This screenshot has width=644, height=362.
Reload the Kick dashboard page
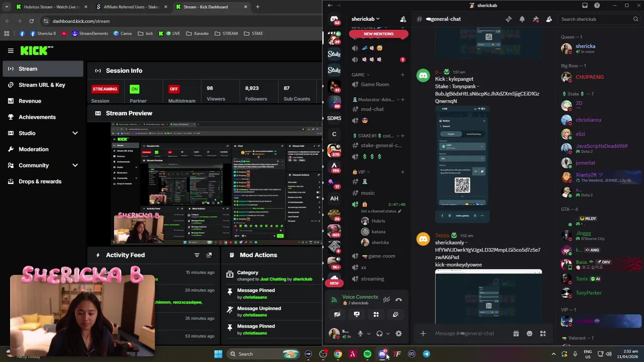pyautogui.click(x=31, y=21)
